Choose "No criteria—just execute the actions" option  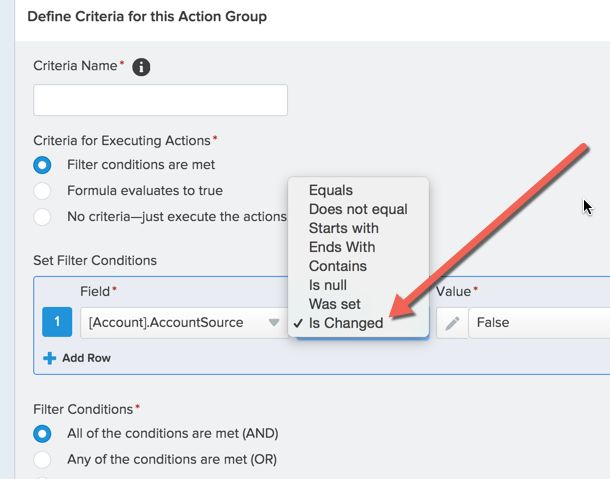[42, 217]
